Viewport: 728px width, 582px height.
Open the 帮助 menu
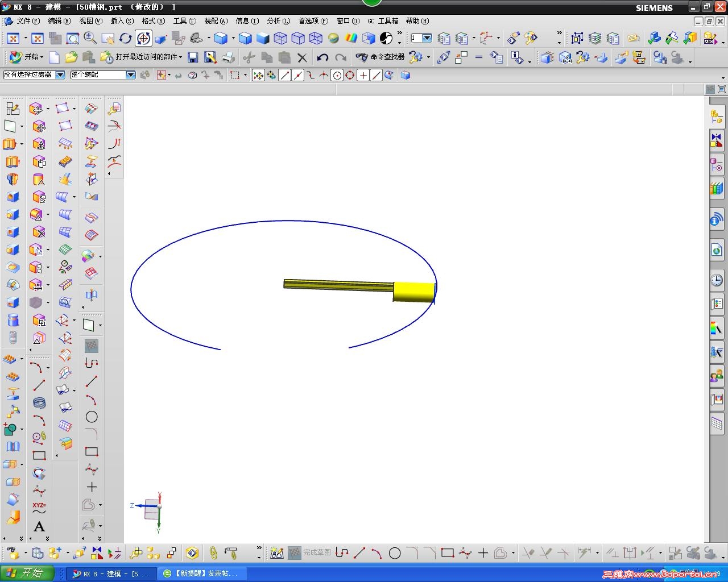coord(417,21)
